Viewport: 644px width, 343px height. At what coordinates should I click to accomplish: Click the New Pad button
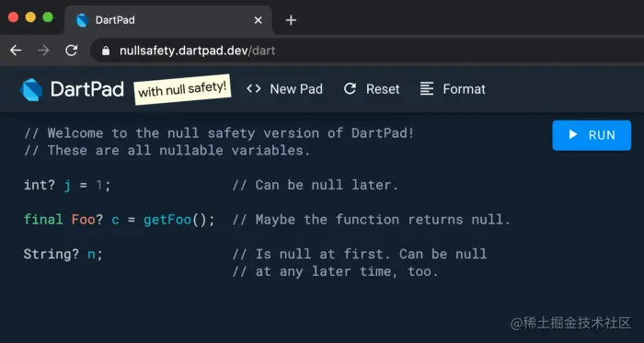pos(284,89)
